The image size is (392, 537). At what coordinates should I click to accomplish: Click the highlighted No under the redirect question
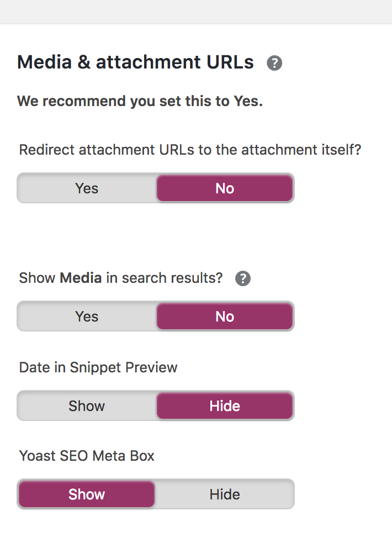[x=224, y=188]
